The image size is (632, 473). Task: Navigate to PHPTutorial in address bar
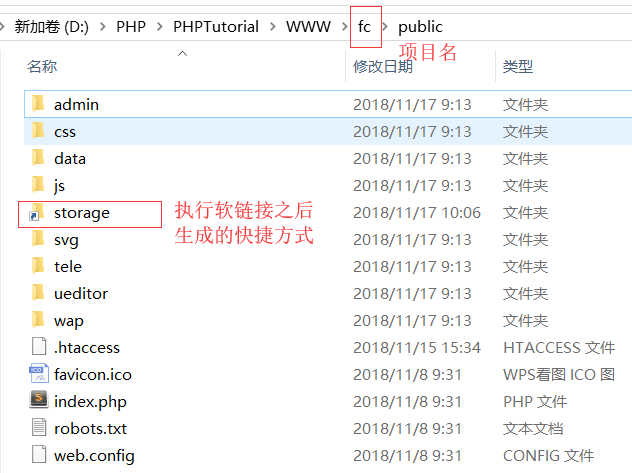pos(216,27)
